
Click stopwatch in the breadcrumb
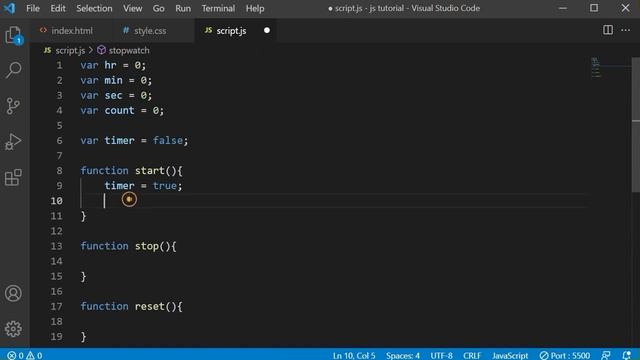click(129, 50)
